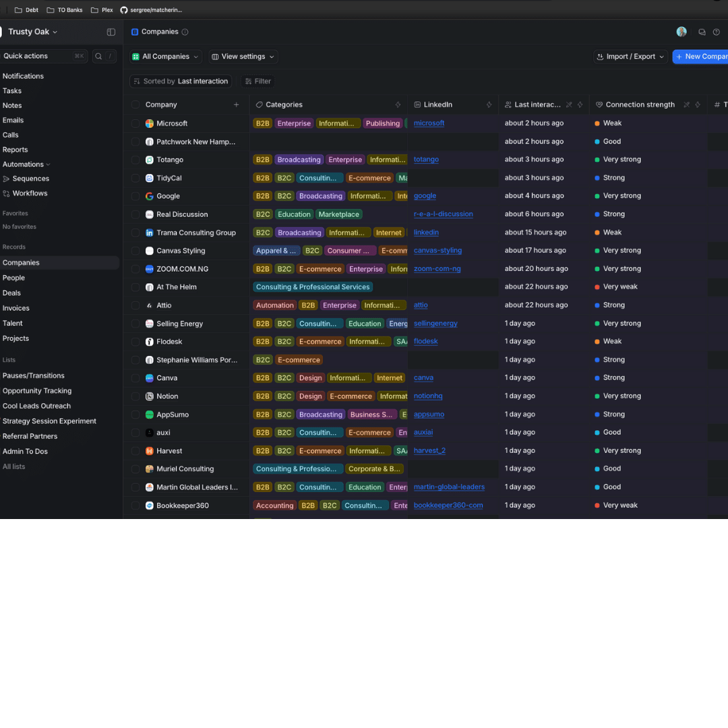728x728 pixels.
Task: Click the Google company logo
Action: pos(150,196)
